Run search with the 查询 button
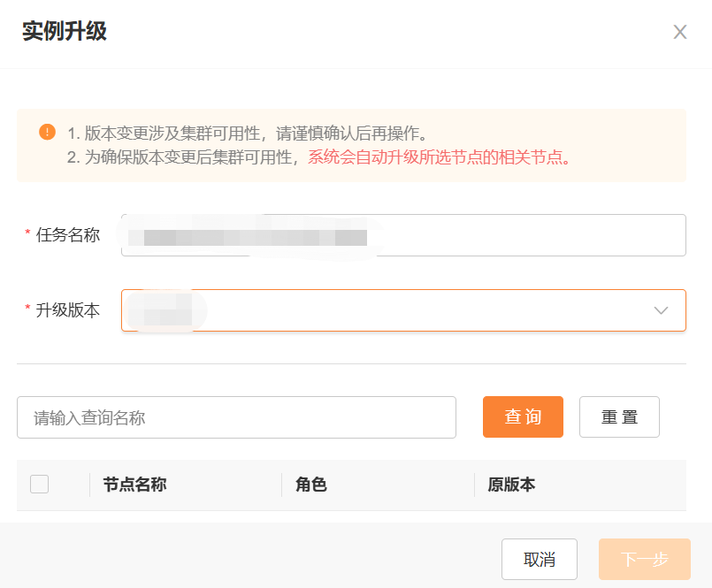Screen dimensions: 712x588 click(x=523, y=416)
